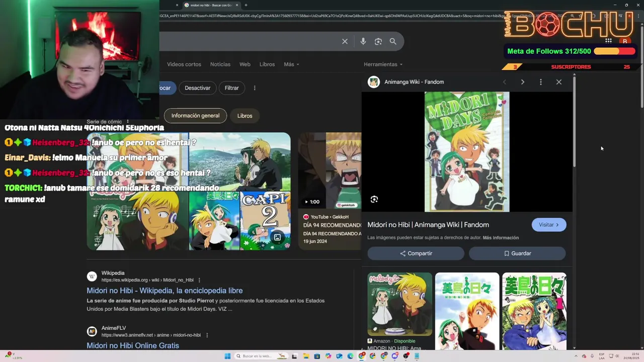Image resolution: width=644 pixels, height=362 pixels.
Task: Open a new browser tab
Action: click(246, 5)
